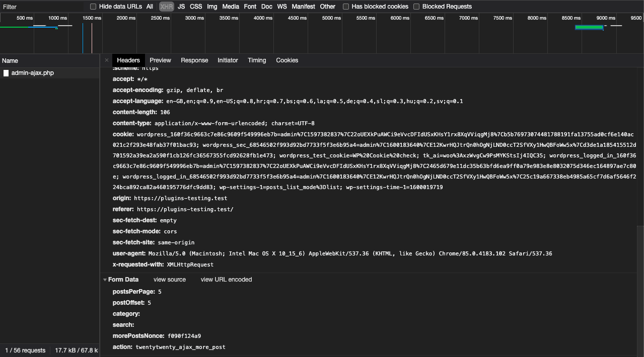The image size is (644, 357).
Task: Open the Timing tab
Action: (257, 60)
